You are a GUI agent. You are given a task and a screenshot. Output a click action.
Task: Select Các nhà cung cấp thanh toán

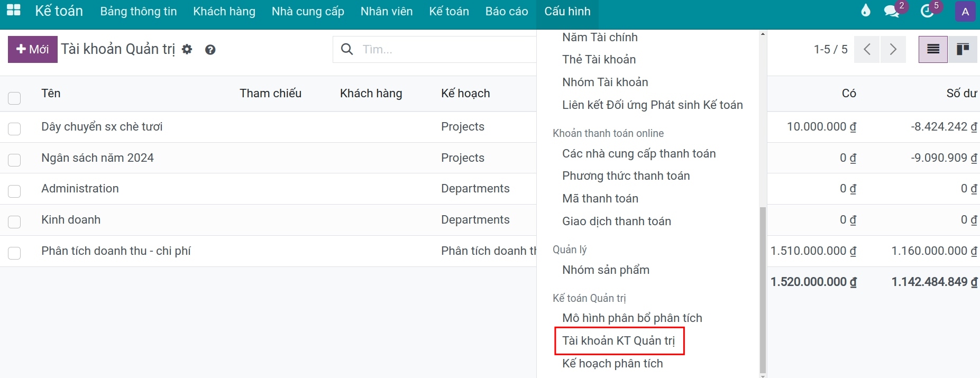coord(639,153)
